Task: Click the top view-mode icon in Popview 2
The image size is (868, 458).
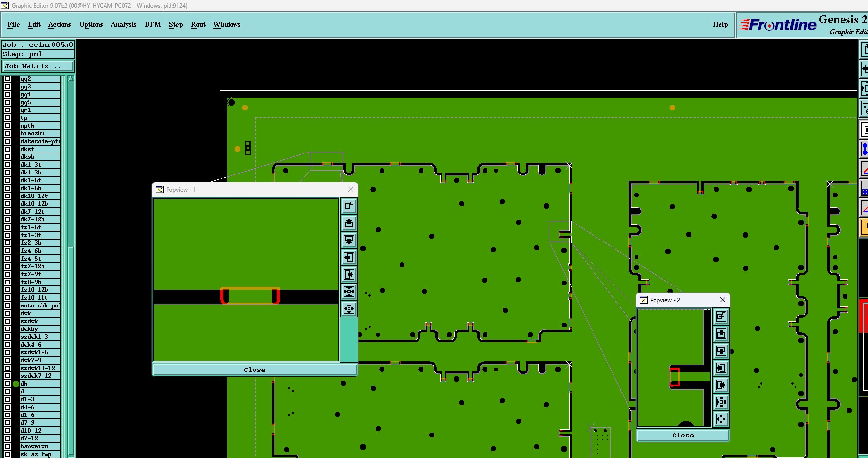Action: 721,317
